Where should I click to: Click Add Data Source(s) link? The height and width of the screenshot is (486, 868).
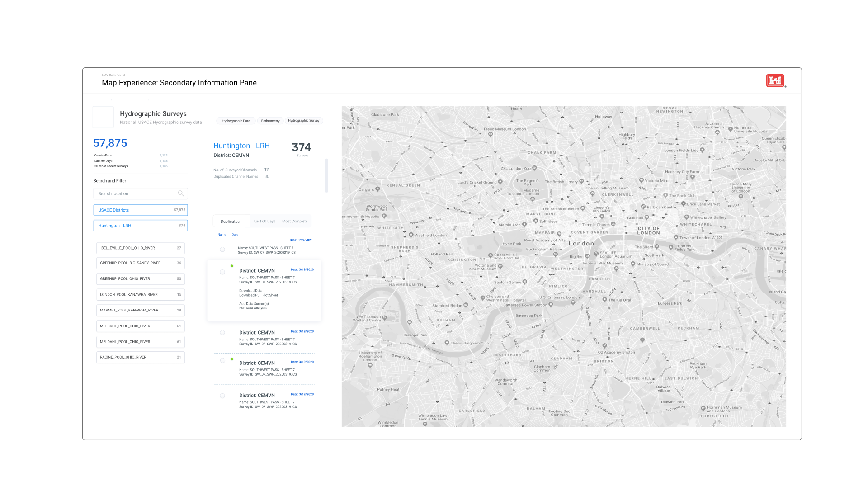[x=254, y=304]
